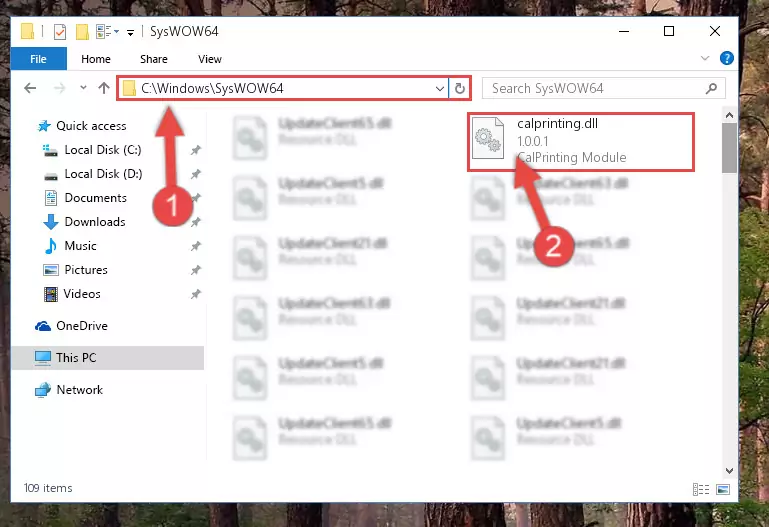Image resolution: width=769 pixels, height=527 pixels.
Task: Click the calprinting.dll gear file icon
Action: tap(487, 139)
